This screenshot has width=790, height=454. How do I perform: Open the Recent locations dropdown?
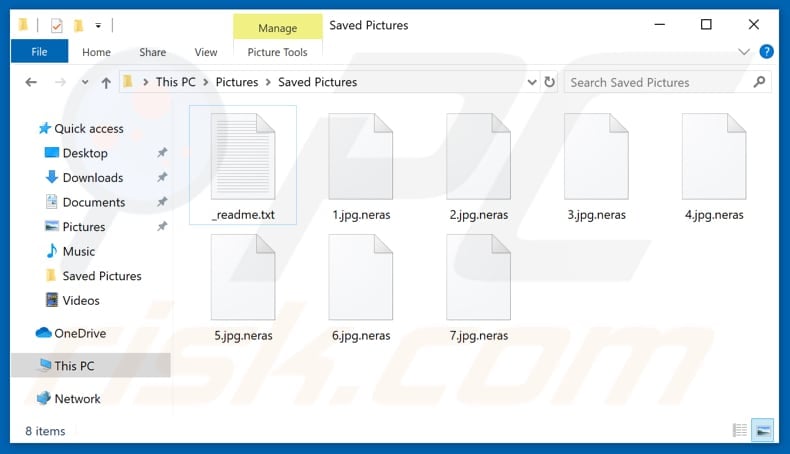click(x=85, y=83)
